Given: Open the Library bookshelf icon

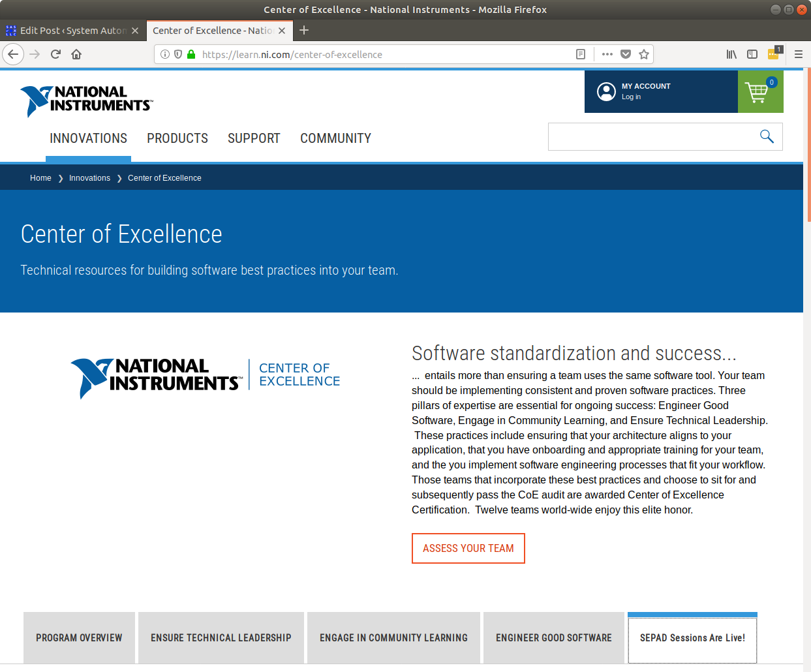Looking at the screenshot, I should 731,54.
